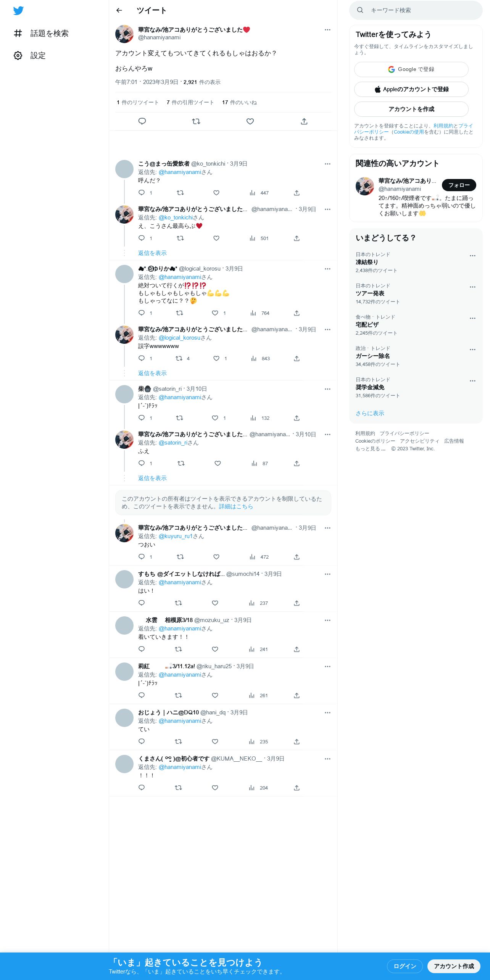Open the 7 件の引用ツイート list
The image size is (490, 980).
click(190, 102)
